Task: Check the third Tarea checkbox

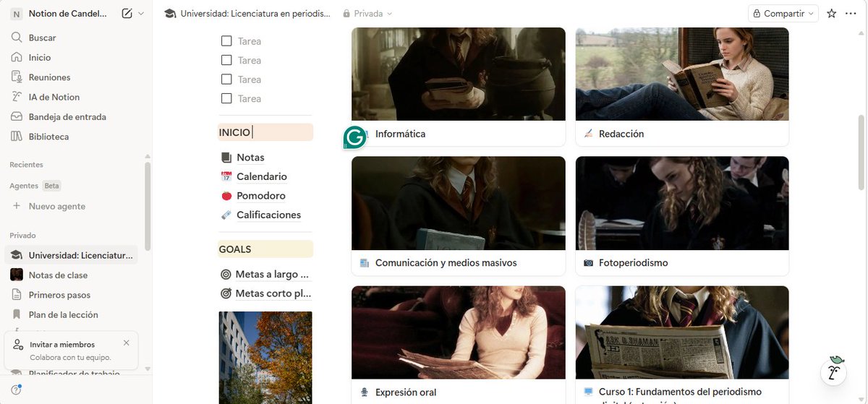Action: pyautogui.click(x=226, y=79)
